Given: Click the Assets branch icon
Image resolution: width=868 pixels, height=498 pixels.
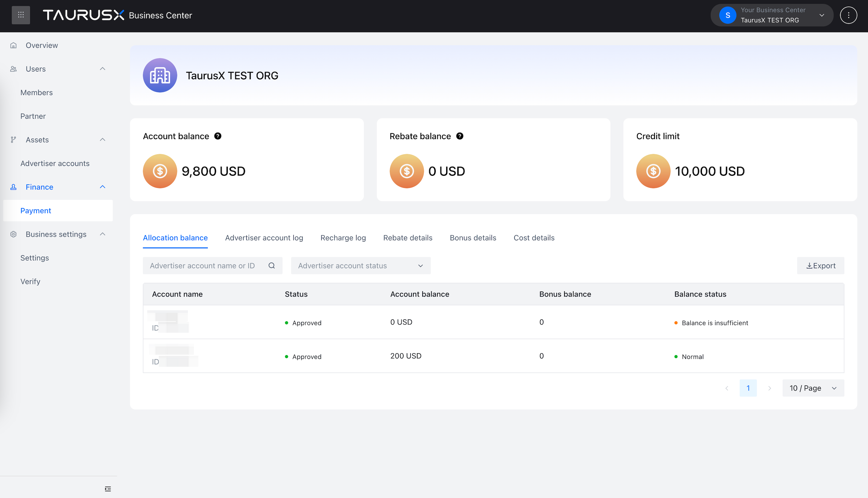Looking at the screenshot, I should [x=13, y=139].
